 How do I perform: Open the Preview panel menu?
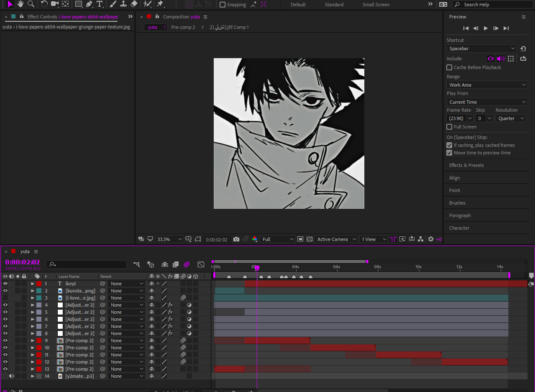click(x=523, y=17)
